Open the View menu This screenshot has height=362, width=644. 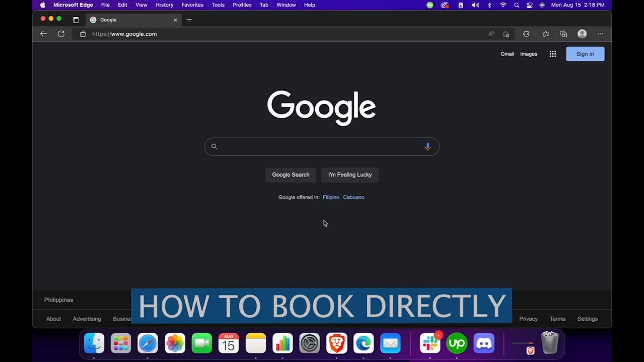141,5
